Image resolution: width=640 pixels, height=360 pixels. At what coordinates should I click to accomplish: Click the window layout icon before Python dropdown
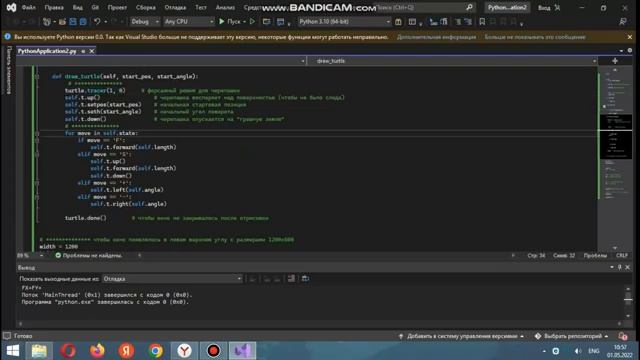click(x=280, y=22)
